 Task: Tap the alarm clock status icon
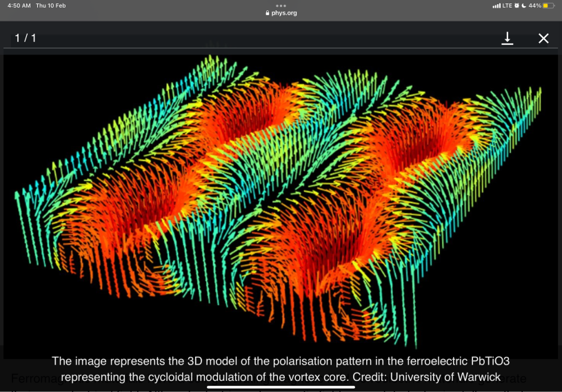point(516,6)
